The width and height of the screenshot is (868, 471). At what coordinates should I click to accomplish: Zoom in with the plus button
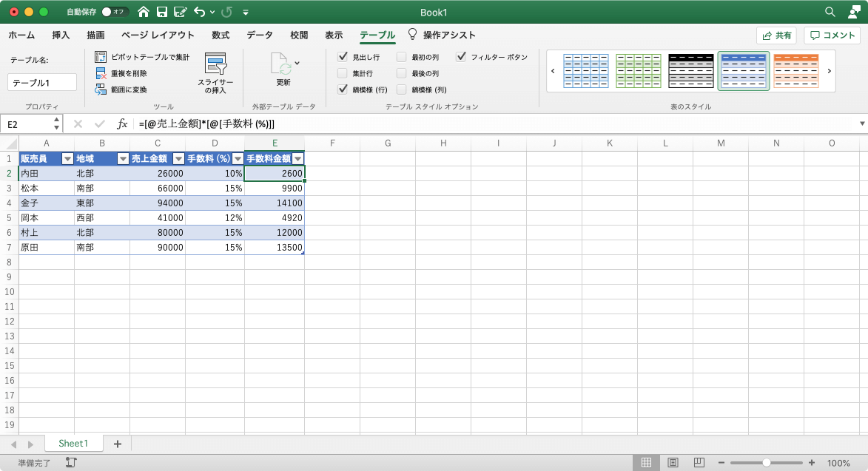812,463
